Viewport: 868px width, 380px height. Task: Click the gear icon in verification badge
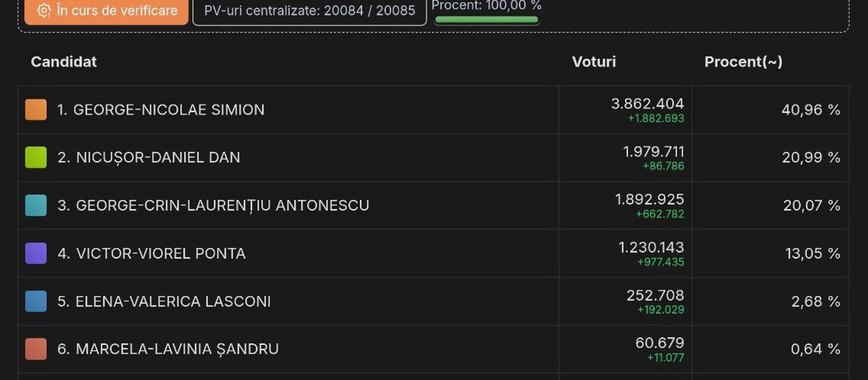44,11
